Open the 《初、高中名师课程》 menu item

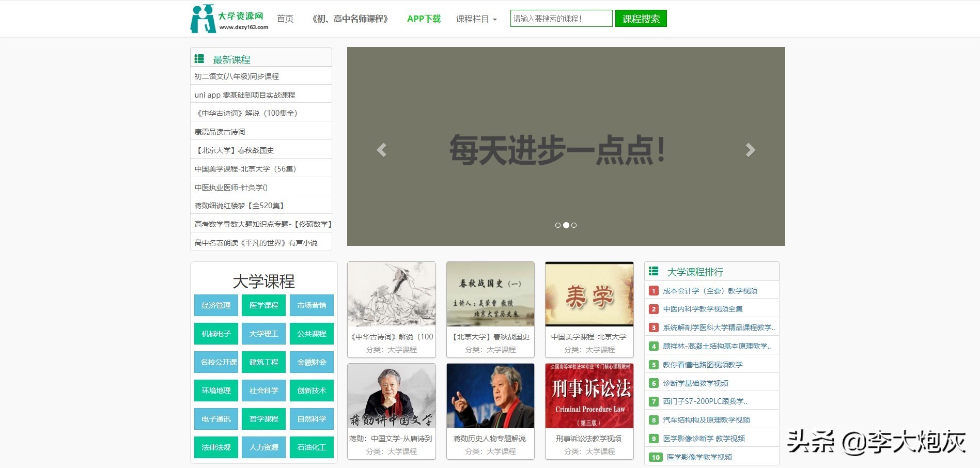(x=350, y=19)
